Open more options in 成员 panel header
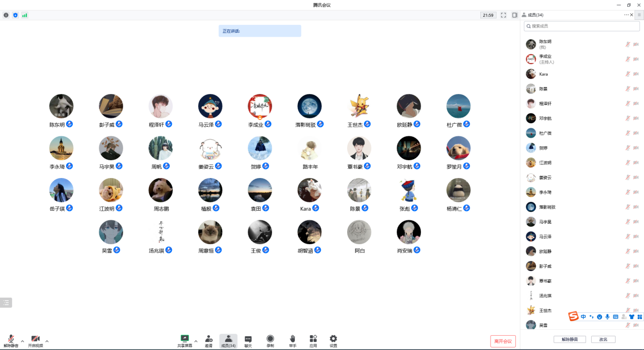Image resolution: width=644 pixels, height=350 pixels. click(626, 15)
